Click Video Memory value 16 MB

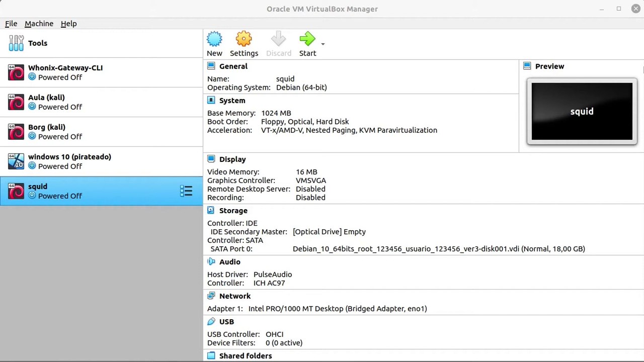coord(306,172)
